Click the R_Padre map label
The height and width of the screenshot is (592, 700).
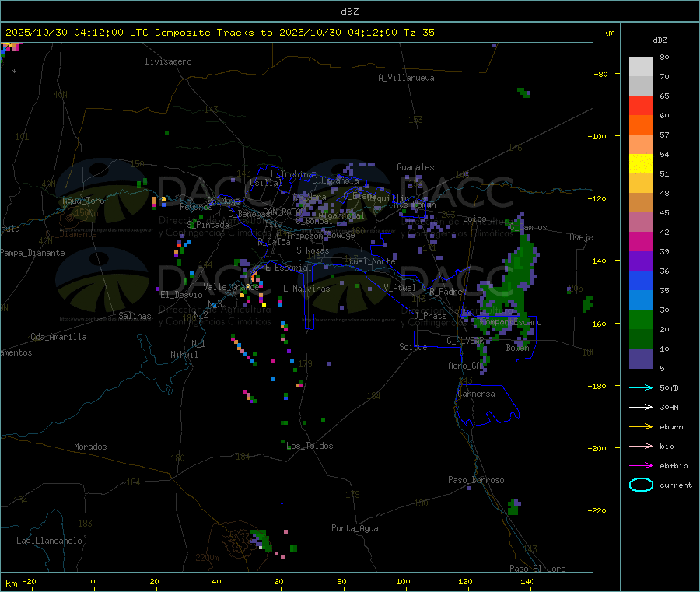pyautogui.click(x=446, y=292)
